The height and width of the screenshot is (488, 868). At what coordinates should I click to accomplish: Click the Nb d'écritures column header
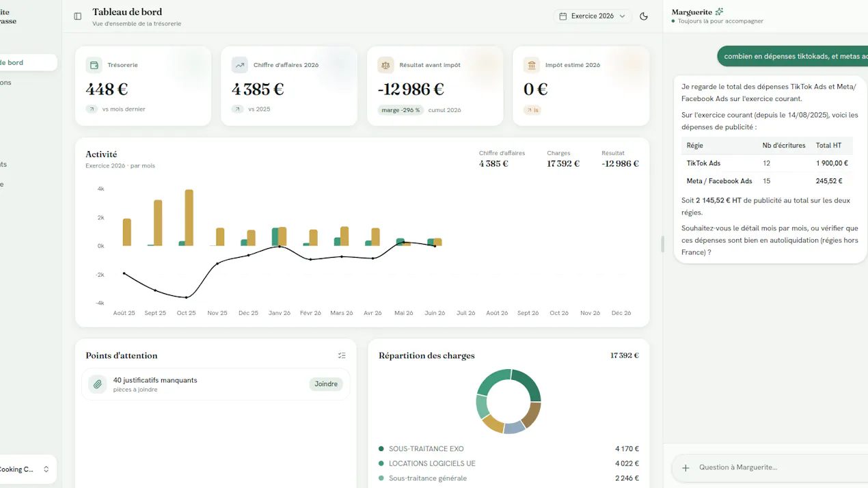click(784, 146)
